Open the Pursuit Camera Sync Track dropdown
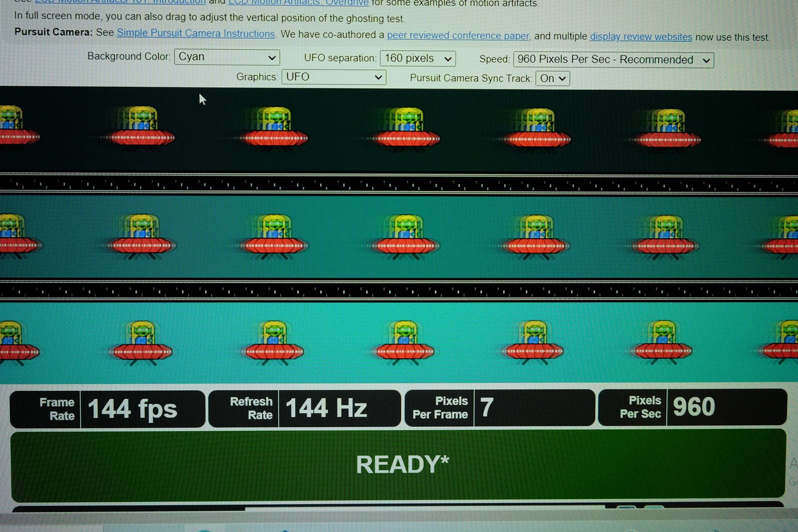The width and height of the screenshot is (798, 532). [553, 78]
